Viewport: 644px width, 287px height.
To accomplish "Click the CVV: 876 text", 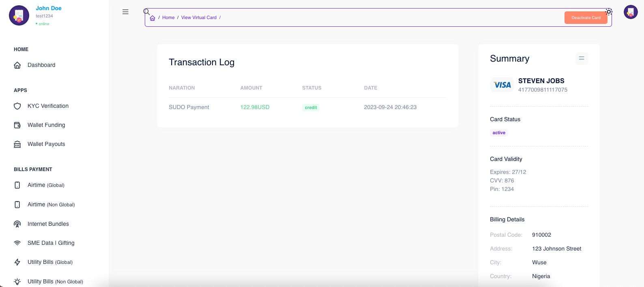I will (x=502, y=180).
